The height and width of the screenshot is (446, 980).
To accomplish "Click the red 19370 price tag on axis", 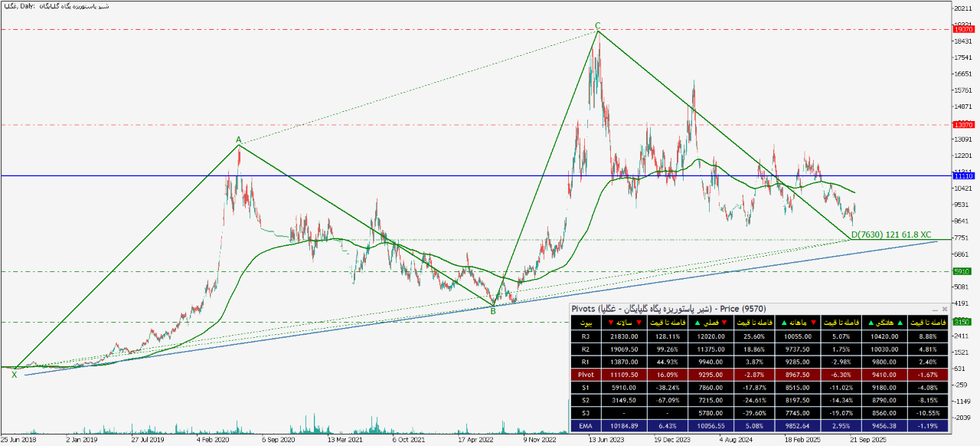I will pos(962,29).
